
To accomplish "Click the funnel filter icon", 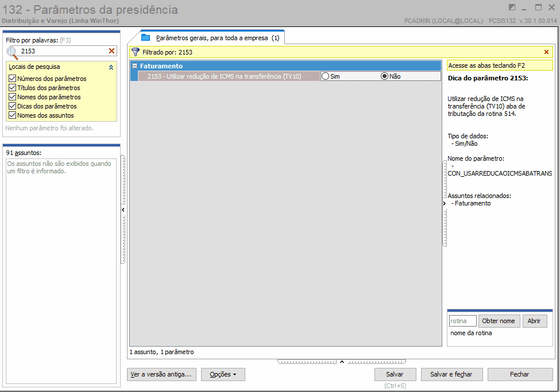I will [136, 52].
